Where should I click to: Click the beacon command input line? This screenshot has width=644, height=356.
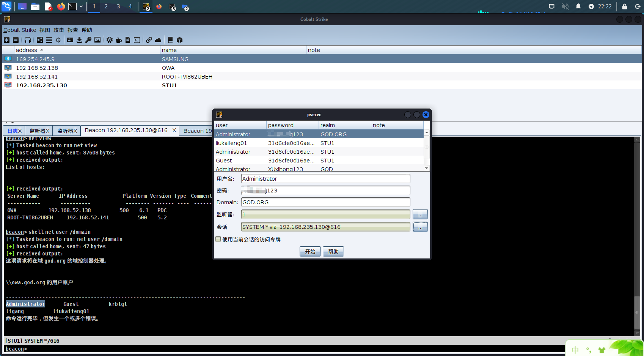coord(296,349)
